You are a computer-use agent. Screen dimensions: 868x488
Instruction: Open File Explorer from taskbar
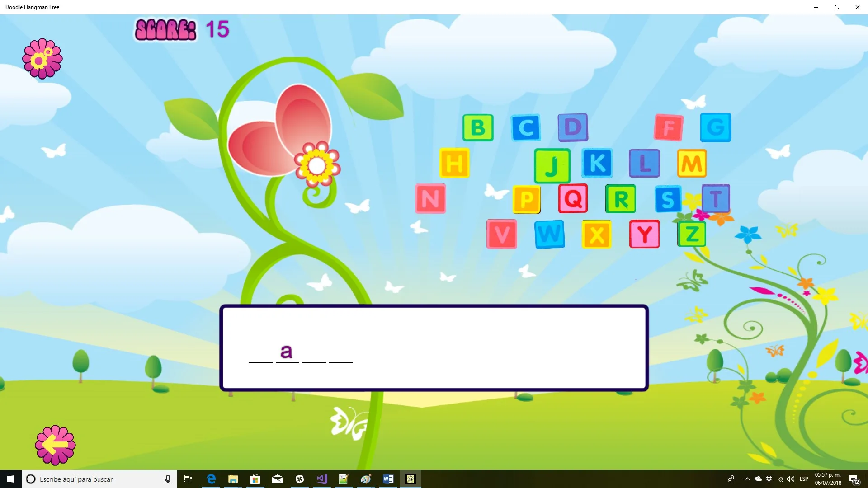point(233,479)
